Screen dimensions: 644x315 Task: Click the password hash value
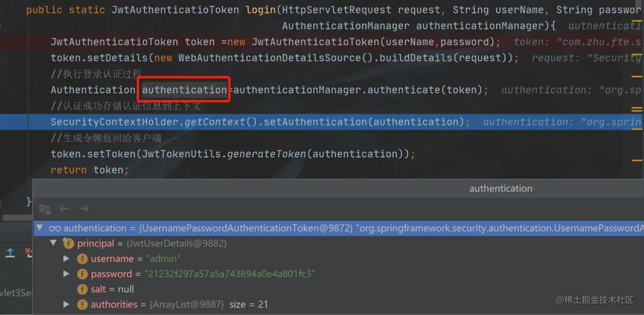click(x=229, y=274)
